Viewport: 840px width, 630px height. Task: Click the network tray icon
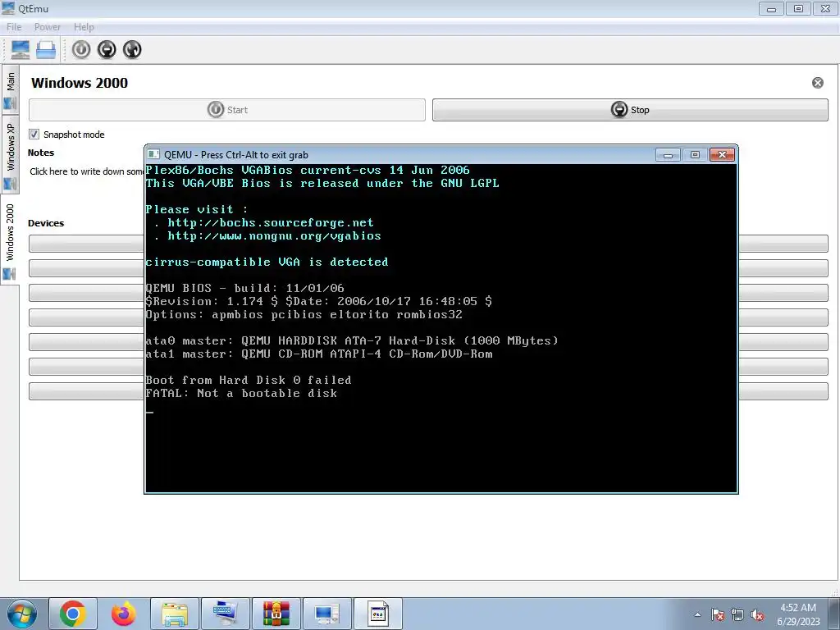click(x=737, y=614)
